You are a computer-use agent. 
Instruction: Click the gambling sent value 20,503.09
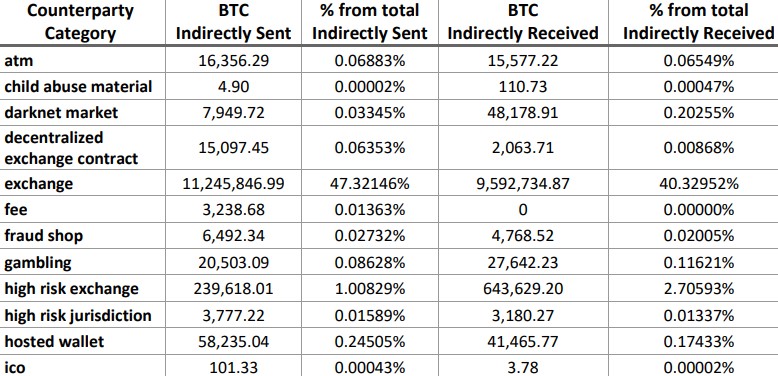click(233, 261)
